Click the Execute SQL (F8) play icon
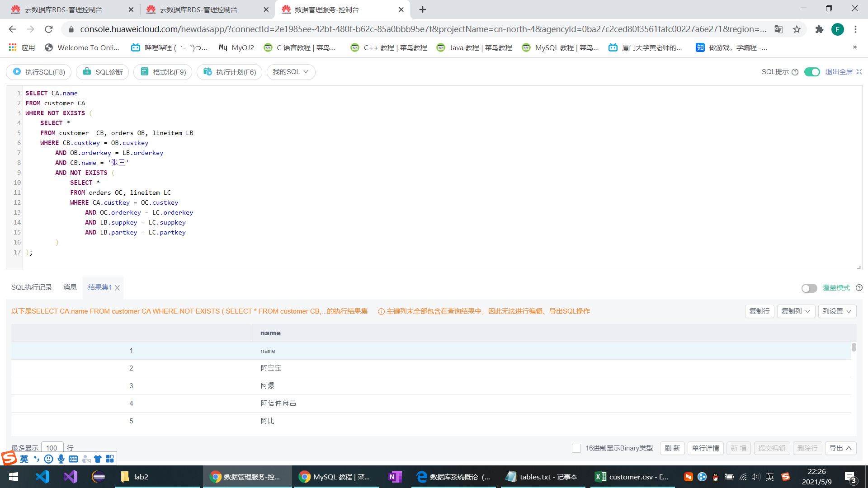This screenshot has height=488, width=868. pos(17,72)
